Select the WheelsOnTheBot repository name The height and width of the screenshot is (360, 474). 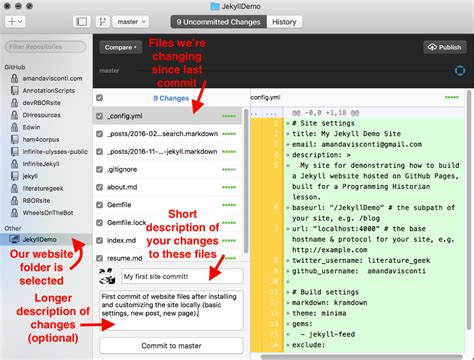pos(48,213)
